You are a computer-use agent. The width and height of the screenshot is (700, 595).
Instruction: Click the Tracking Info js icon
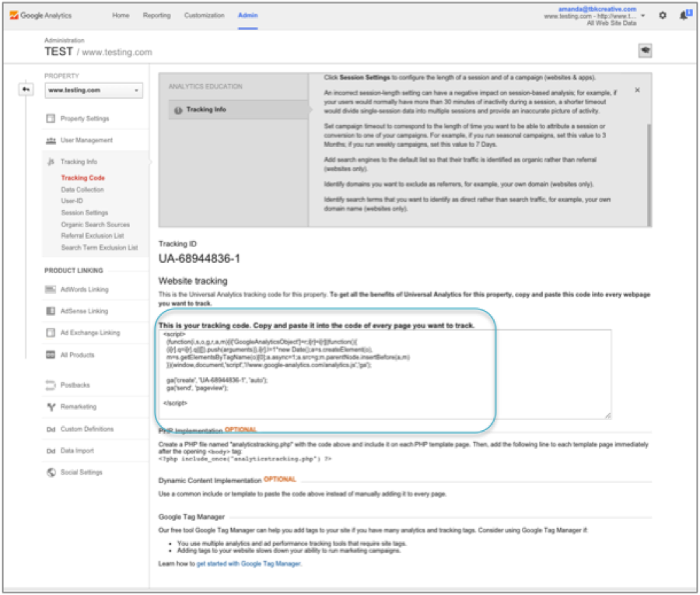click(x=51, y=162)
